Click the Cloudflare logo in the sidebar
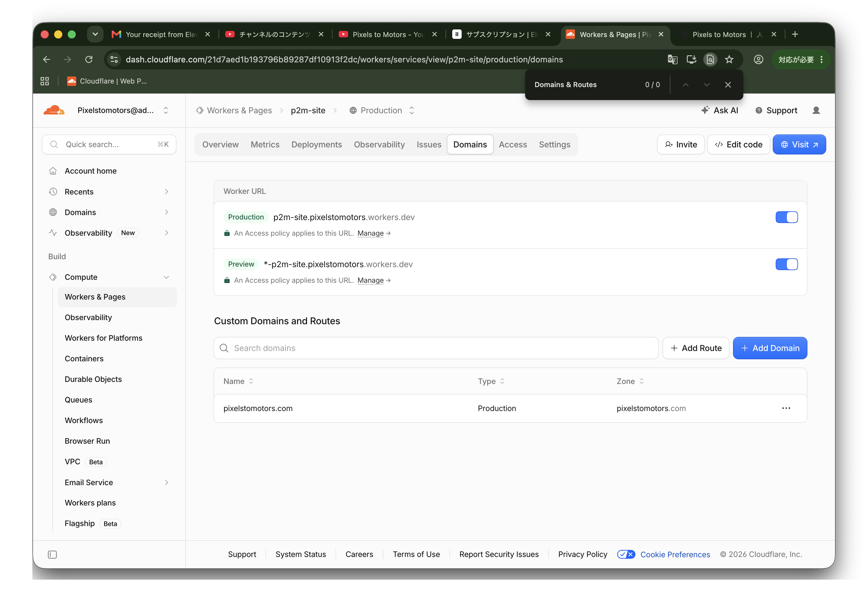The image size is (868, 612). click(54, 110)
